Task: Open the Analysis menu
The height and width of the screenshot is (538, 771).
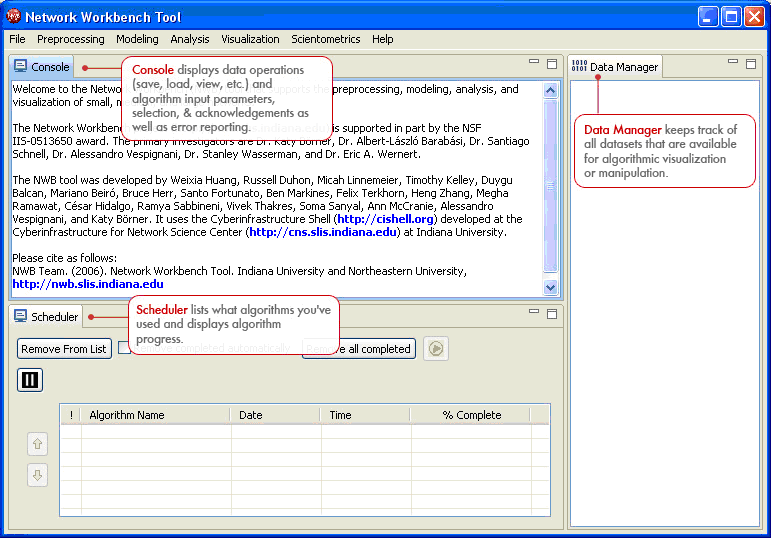Action: [190, 39]
